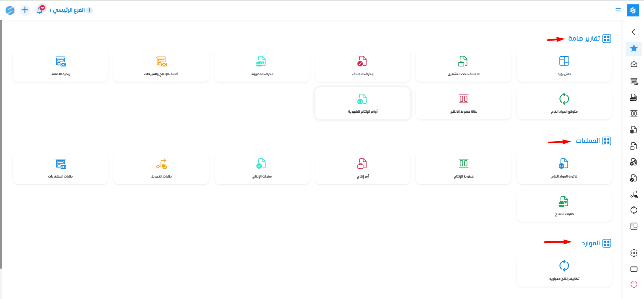Open the ربحية الاصناف report tile
The width and height of the screenshot is (644, 299).
tap(60, 66)
